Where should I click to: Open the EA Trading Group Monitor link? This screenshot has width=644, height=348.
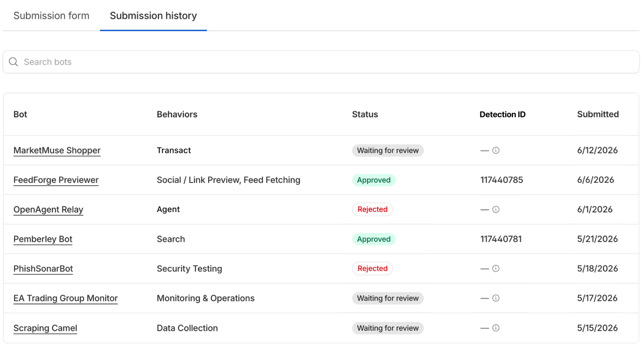tap(65, 298)
